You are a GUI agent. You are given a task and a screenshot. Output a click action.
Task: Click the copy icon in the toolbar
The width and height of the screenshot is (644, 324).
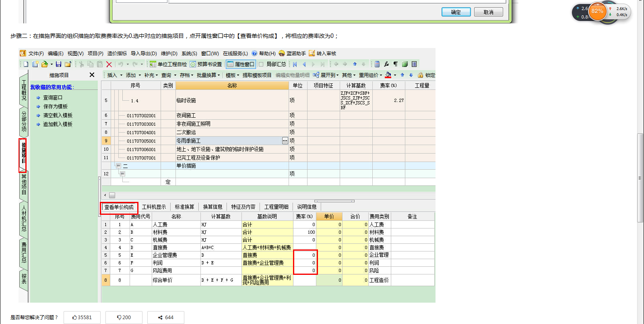(91, 64)
